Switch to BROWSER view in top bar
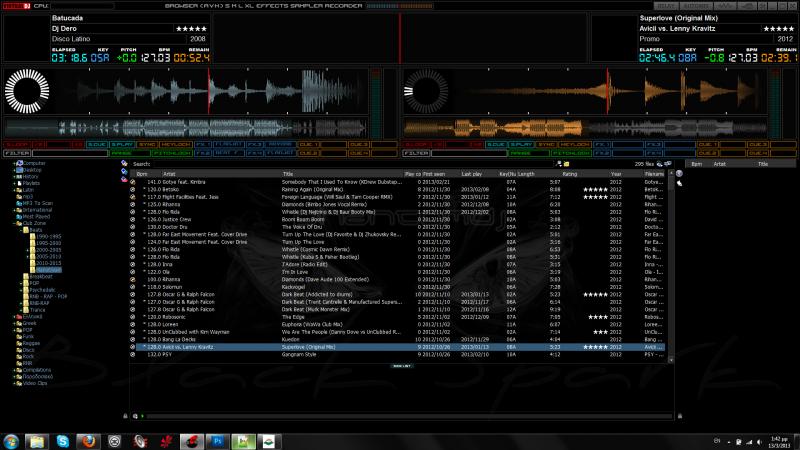 [183, 6]
